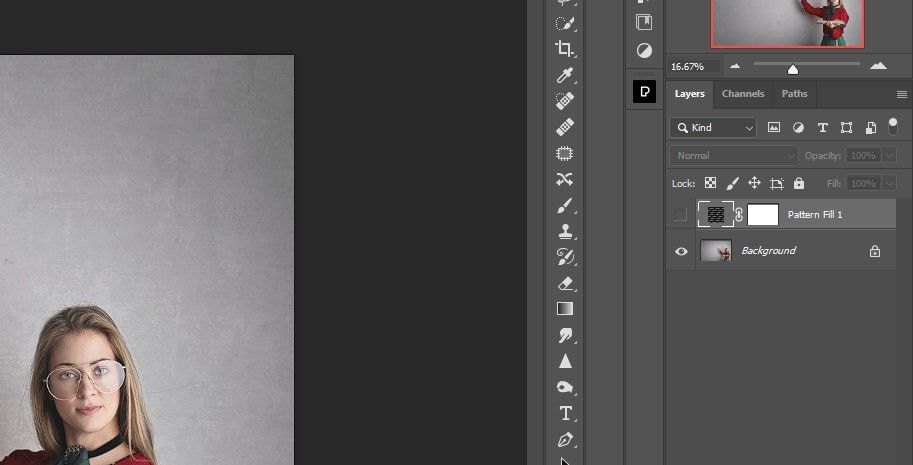The width and height of the screenshot is (913, 465).
Task: Select the Healing Brush bandage tool
Action: click(x=565, y=126)
